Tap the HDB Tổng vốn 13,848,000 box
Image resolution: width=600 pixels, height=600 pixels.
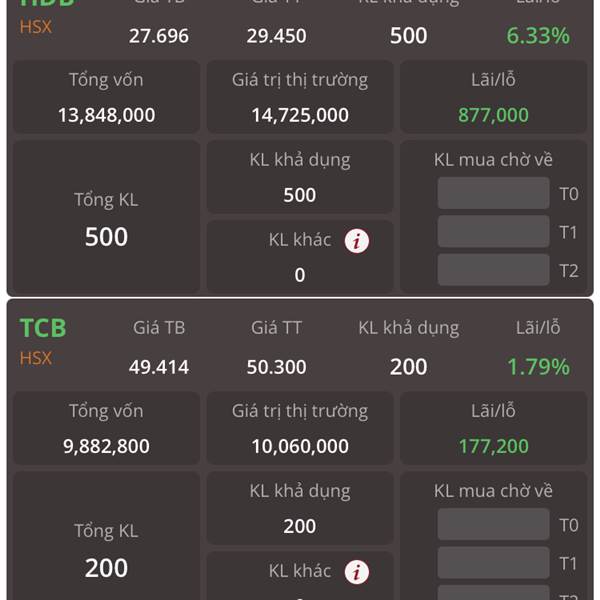pyautogui.click(x=106, y=97)
